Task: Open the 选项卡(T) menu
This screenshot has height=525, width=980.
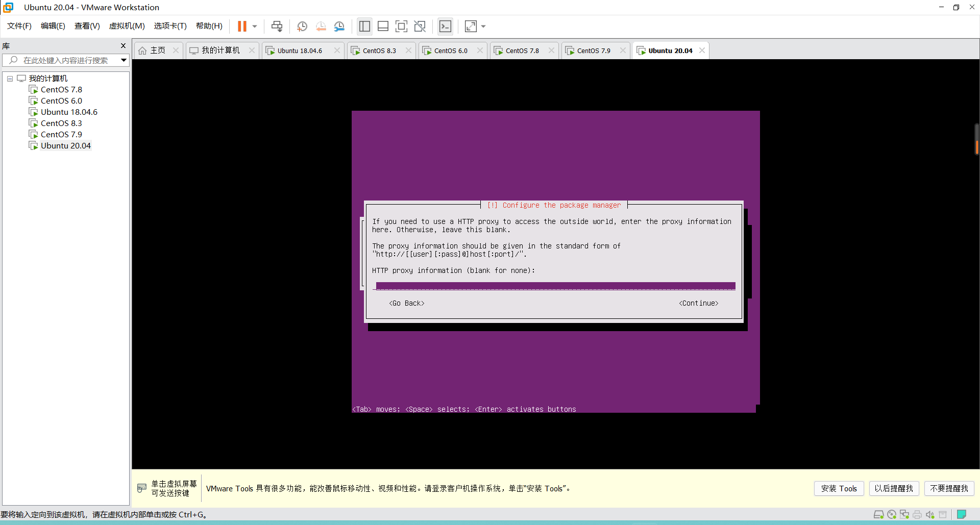Action: tap(170, 26)
